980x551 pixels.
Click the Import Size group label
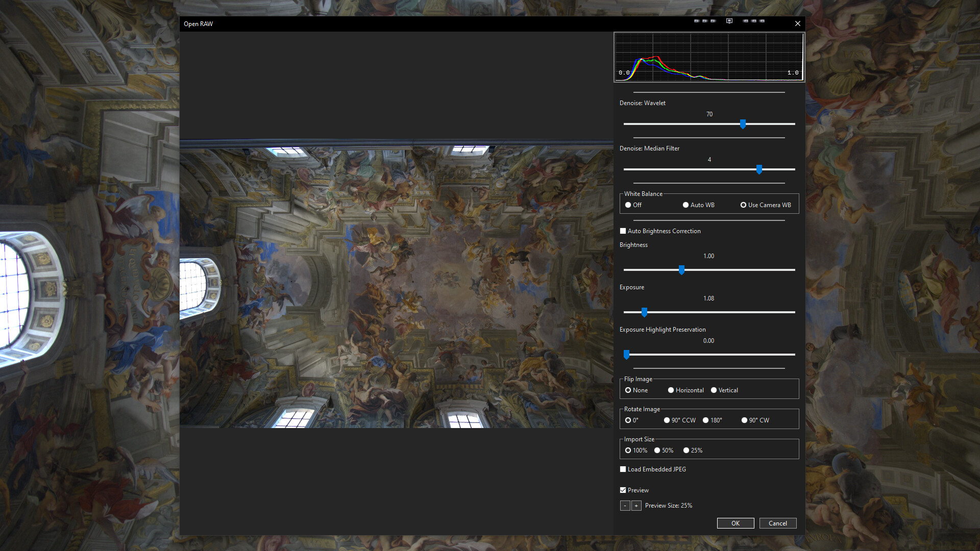[x=639, y=439]
